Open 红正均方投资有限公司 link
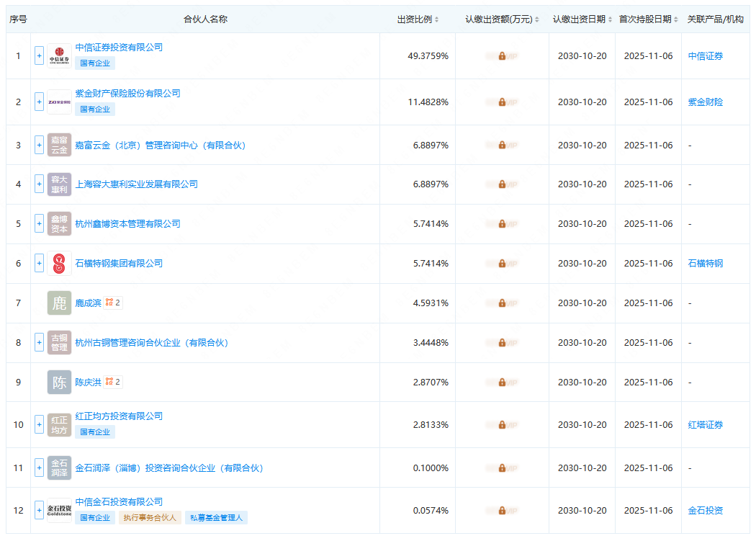 119,416
